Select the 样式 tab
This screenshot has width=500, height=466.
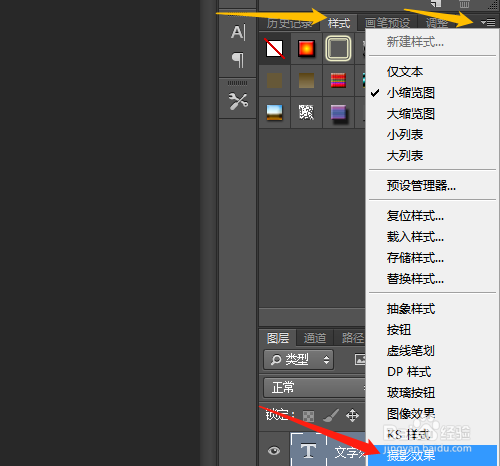(339, 23)
